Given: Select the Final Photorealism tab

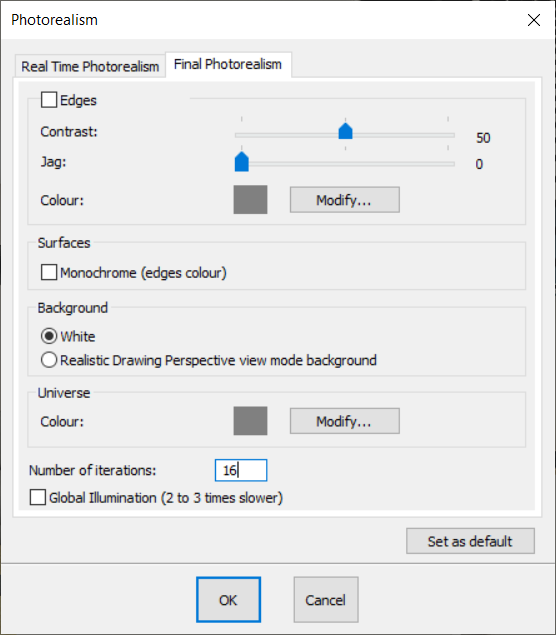Looking at the screenshot, I should pos(228,64).
